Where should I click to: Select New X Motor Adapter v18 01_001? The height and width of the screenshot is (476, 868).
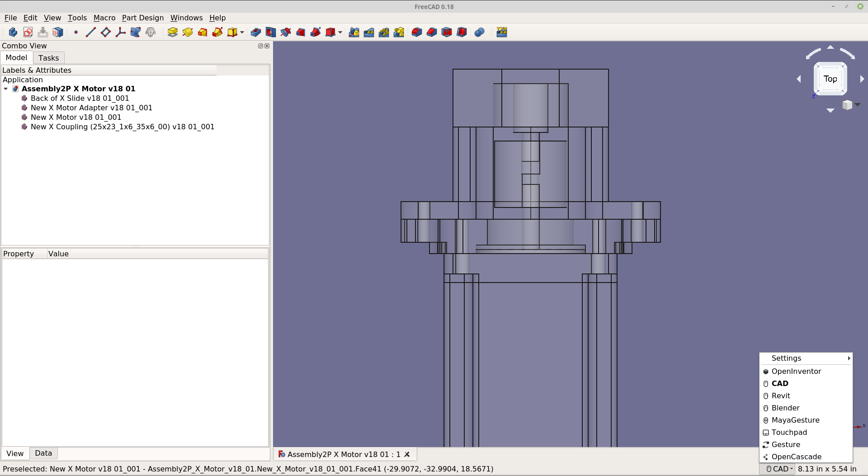point(91,108)
